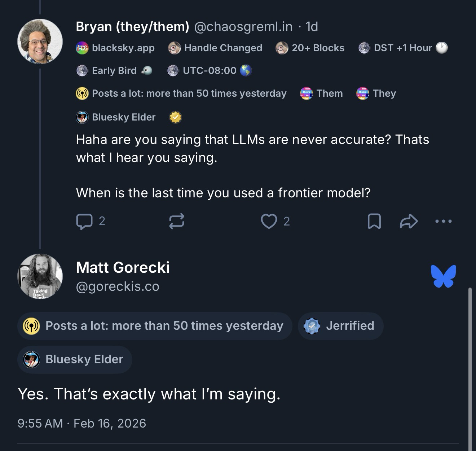476x451 pixels.
Task: Open Bryan's profile avatar
Action: pyautogui.click(x=40, y=41)
